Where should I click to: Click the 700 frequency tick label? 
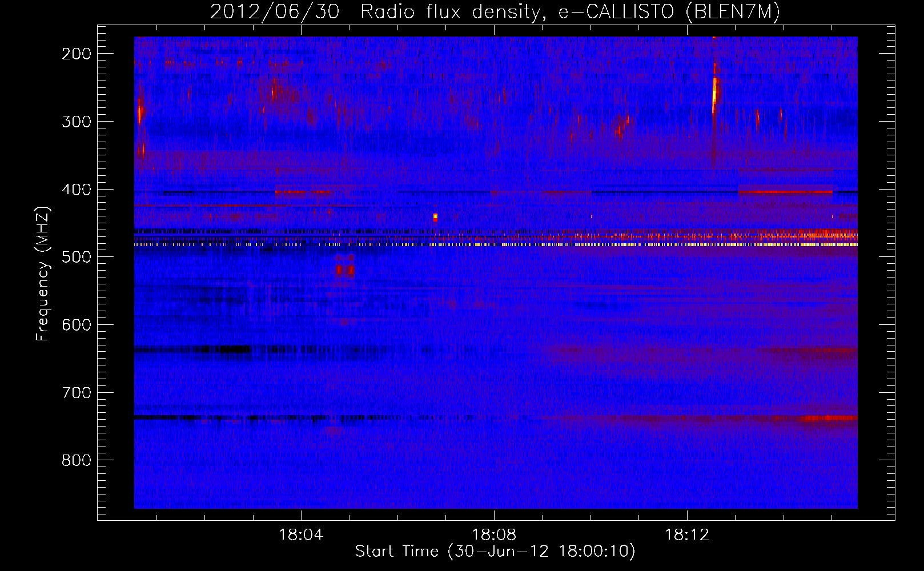point(77,393)
